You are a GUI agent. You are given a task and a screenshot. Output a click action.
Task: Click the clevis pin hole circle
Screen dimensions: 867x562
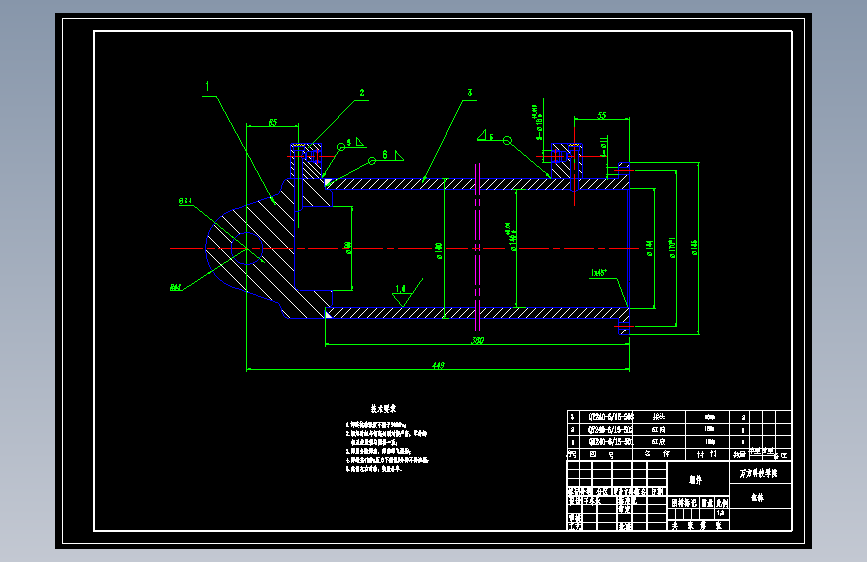(x=247, y=248)
